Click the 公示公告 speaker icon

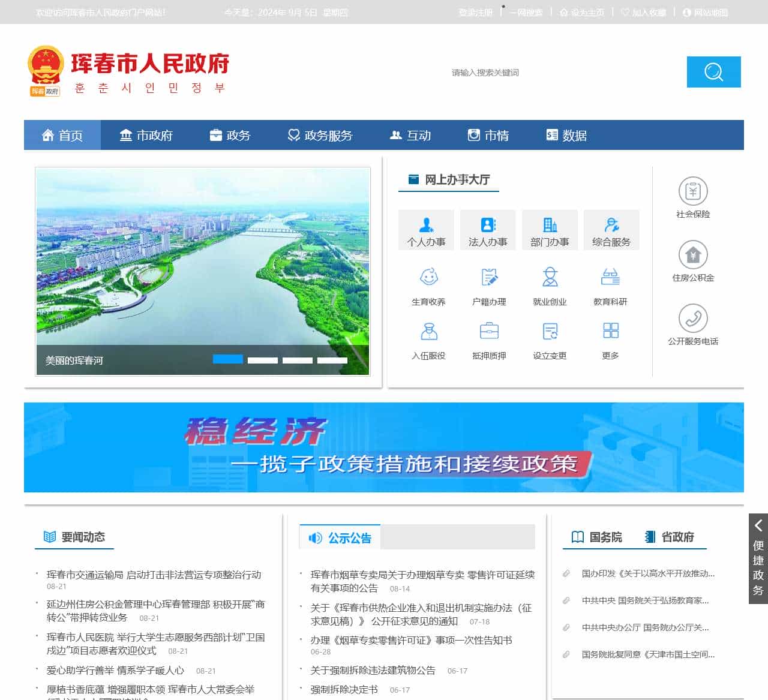point(315,538)
